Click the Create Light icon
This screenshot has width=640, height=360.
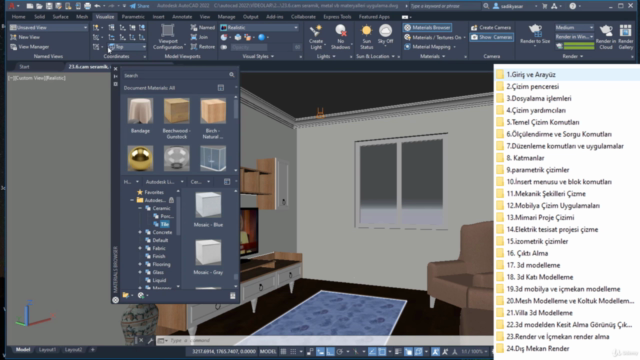pos(315,31)
